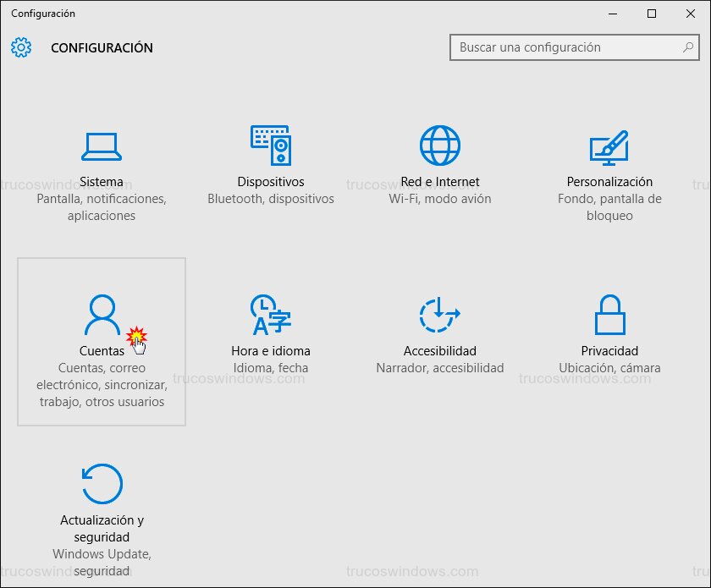Focus the 'Buscar una configuración' search field
This screenshot has height=588, width=711.
(567, 47)
